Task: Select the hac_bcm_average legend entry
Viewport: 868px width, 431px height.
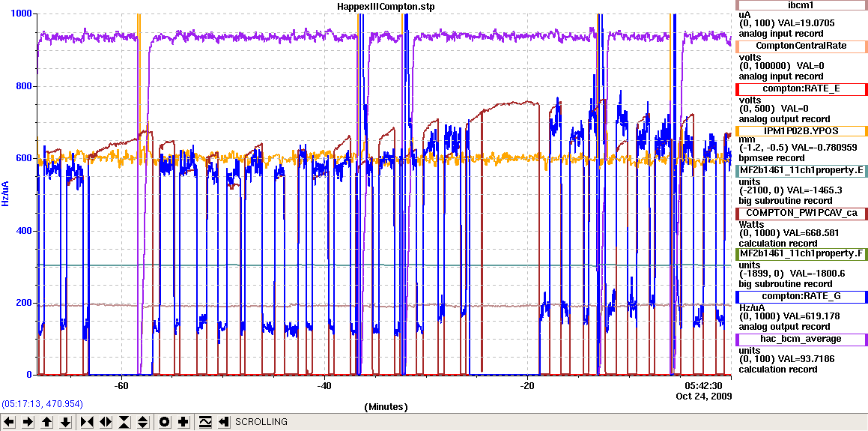Action: tap(801, 339)
